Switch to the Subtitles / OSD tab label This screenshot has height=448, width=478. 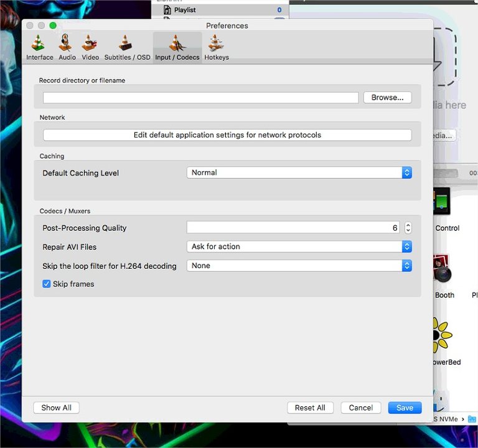pyautogui.click(x=127, y=57)
